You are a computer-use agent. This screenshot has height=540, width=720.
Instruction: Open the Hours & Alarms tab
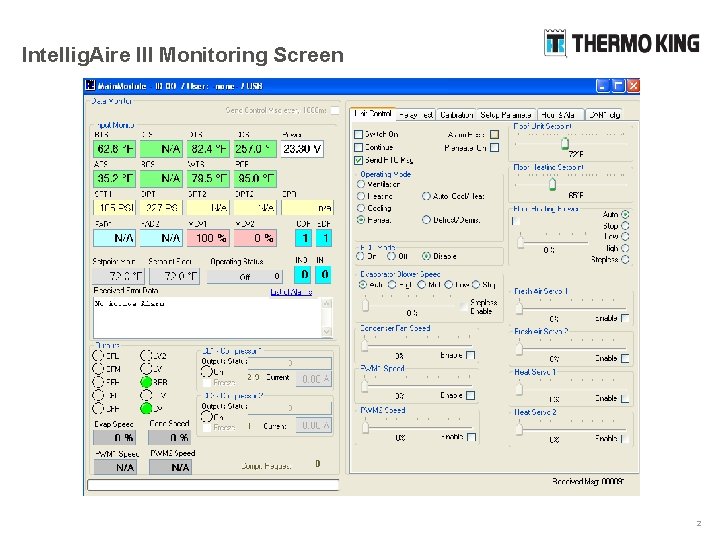click(560, 115)
